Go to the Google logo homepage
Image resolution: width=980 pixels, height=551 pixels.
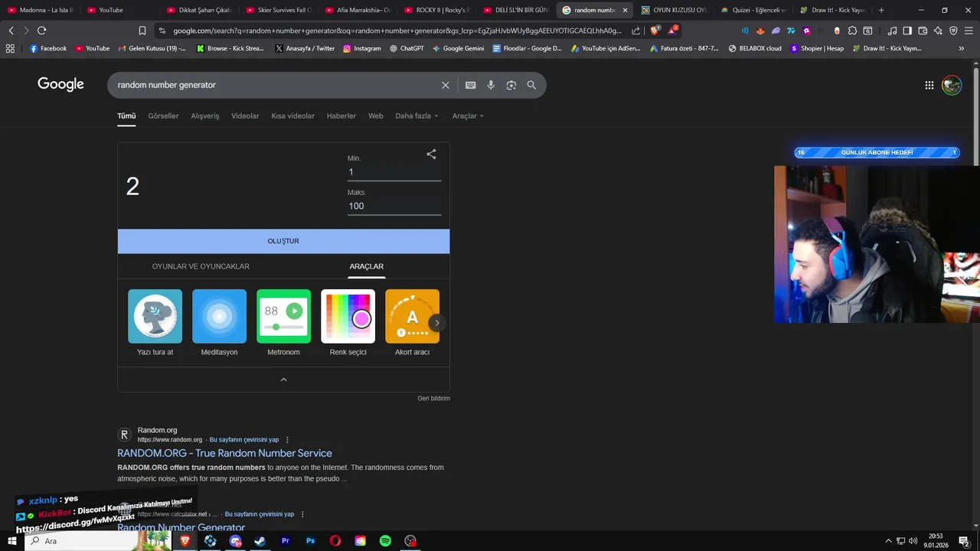[60, 84]
